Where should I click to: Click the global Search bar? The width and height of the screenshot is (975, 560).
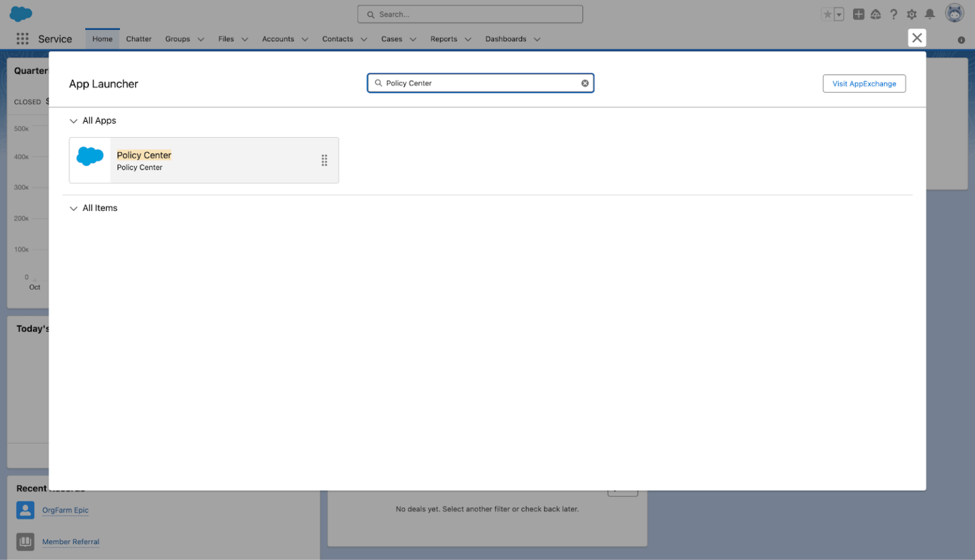(469, 13)
